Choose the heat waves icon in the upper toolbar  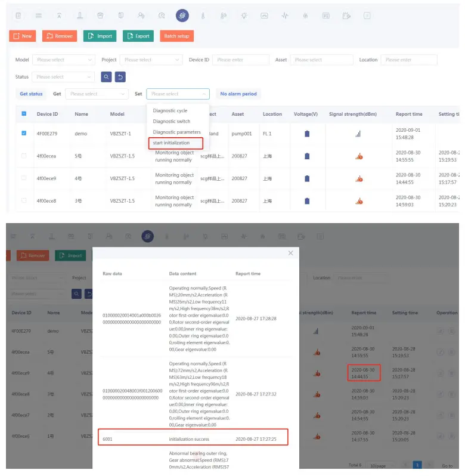[x=305, y=16]
